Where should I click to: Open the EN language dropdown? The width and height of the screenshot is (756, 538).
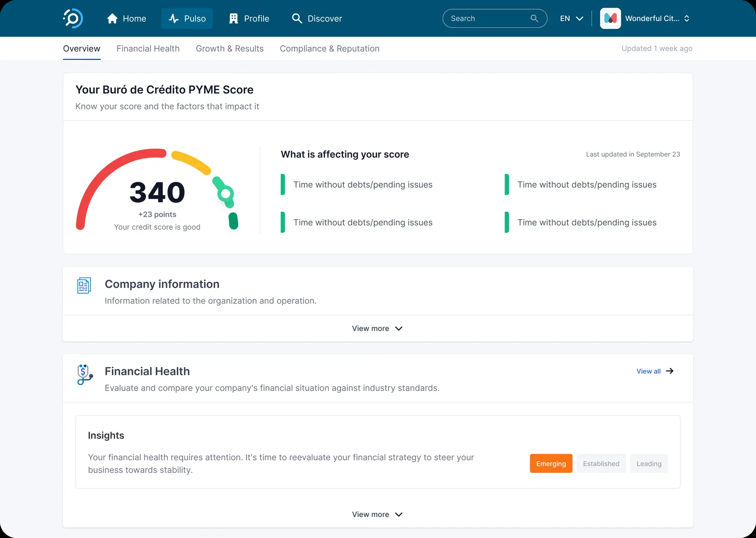(571, 18)
